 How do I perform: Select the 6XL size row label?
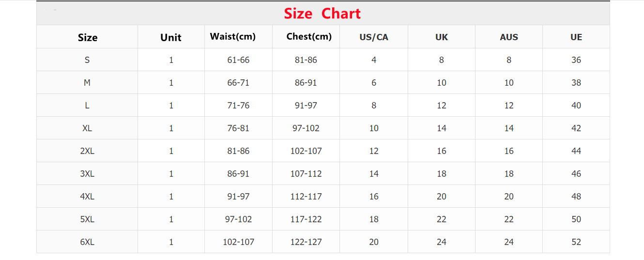click(87, 242)
